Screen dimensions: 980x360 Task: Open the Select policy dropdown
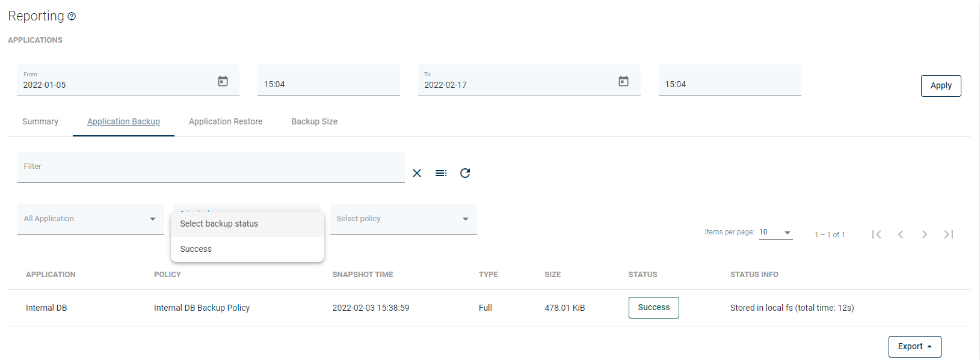click(x=403, y=219)
